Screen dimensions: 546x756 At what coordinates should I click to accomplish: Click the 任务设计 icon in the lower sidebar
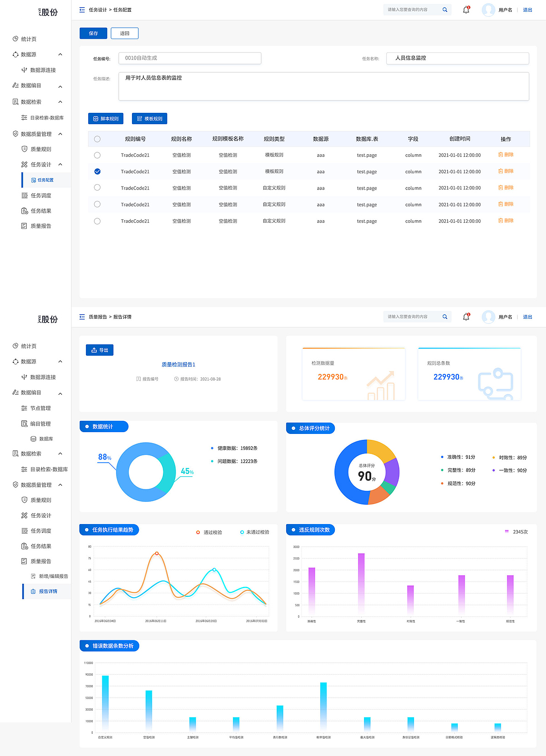click(25, 515)
